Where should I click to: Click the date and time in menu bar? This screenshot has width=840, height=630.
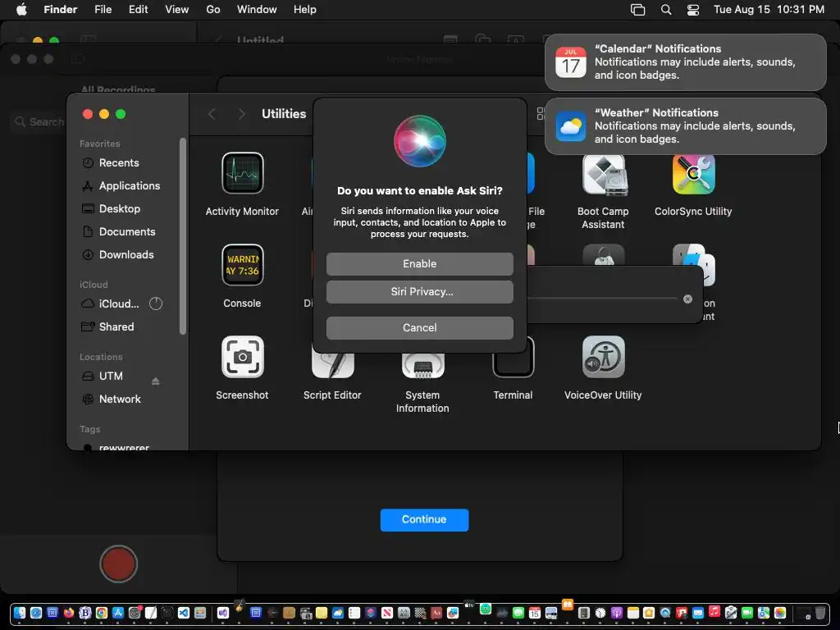[x=769, y=10]
